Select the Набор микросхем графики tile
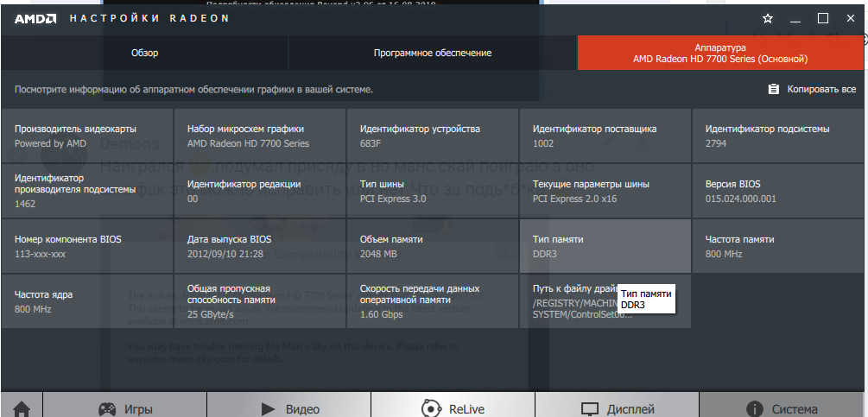868x417 pixels. tap(260, 136)
